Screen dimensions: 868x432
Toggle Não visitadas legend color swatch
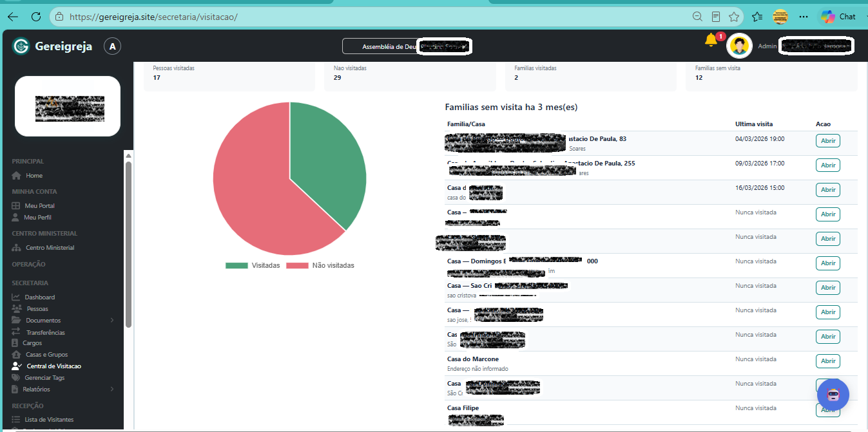click(x=298, y=265)
